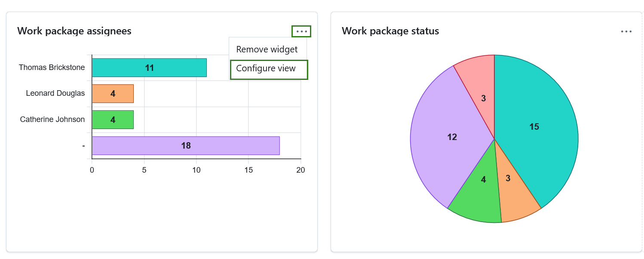Screen dimensions: 644x259
Task: Choose Configure view in the context menu
Action: pyautogui.click(x=266, y=69)
